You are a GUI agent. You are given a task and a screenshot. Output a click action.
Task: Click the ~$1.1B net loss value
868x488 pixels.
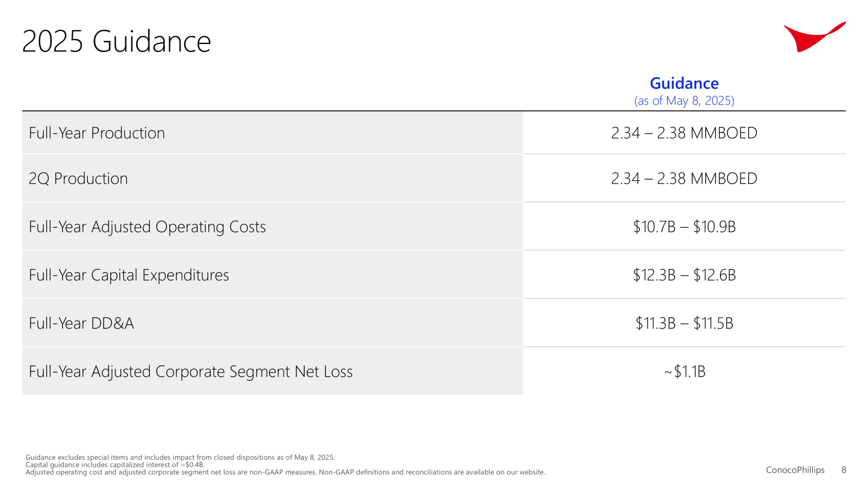click(685, 371)
